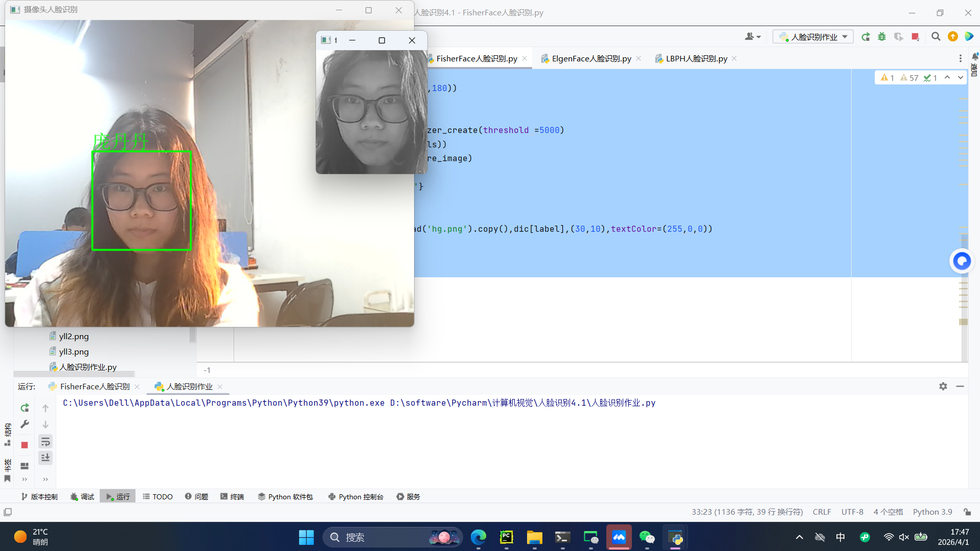Switch to the FisherFace人脸识别 run tab
Viewport: 980px width, 551px height.
tap(95, 386)
